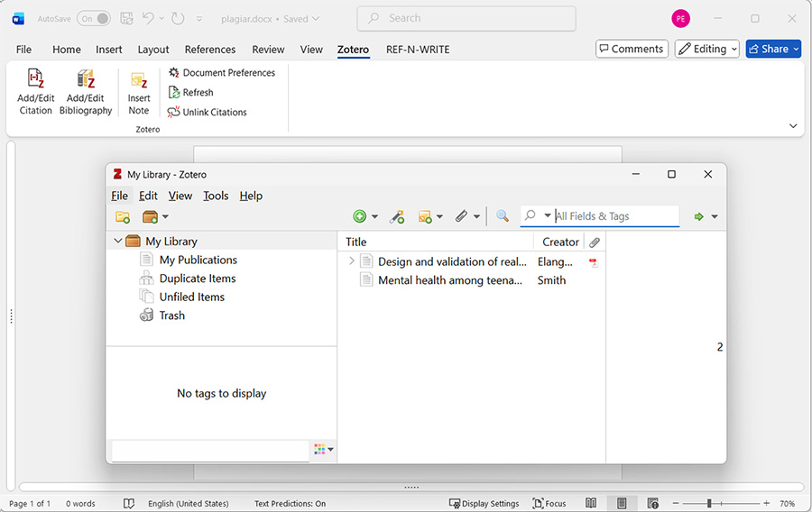Click the green New Item icon
812x512 pixels.
click(x=359, y=216)
